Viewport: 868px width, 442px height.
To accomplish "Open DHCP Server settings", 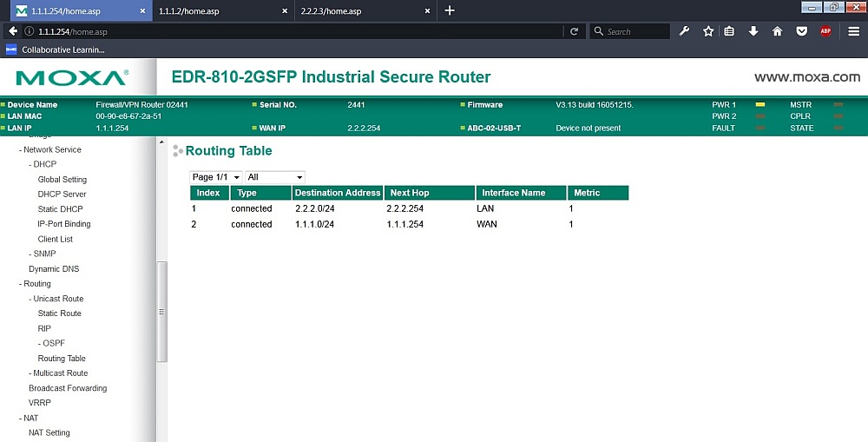I will point(62,195).
